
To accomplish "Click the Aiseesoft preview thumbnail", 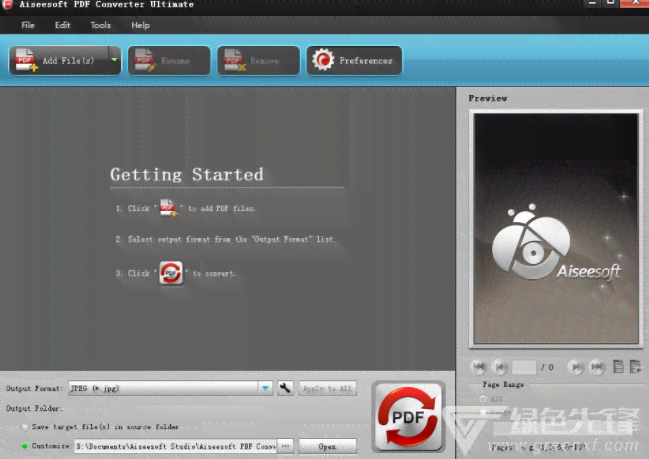I will [556, 228].
